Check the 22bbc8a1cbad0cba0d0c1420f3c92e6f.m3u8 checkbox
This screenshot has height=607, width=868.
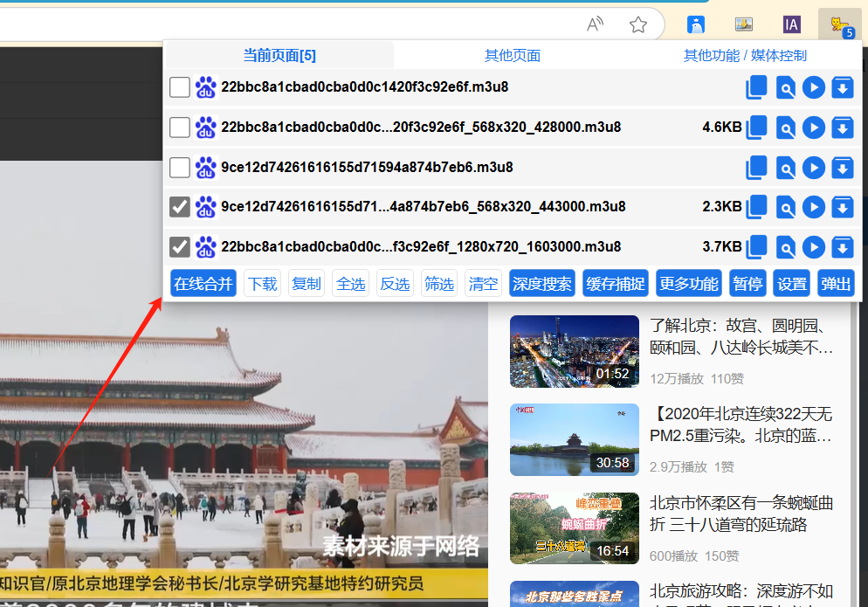pos(179,87)
